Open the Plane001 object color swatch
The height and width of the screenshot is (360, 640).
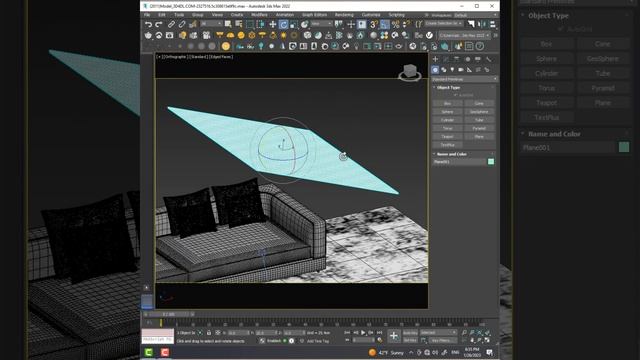(491, 162)
